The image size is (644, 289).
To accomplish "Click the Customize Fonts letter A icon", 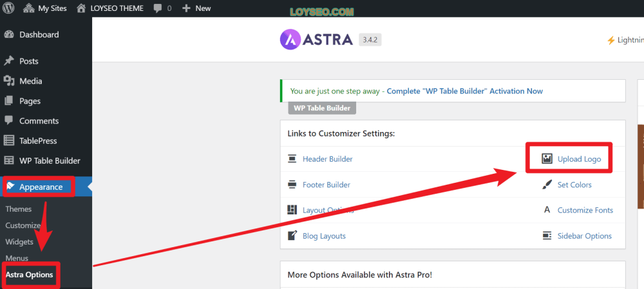I will (x=547, y=210).
